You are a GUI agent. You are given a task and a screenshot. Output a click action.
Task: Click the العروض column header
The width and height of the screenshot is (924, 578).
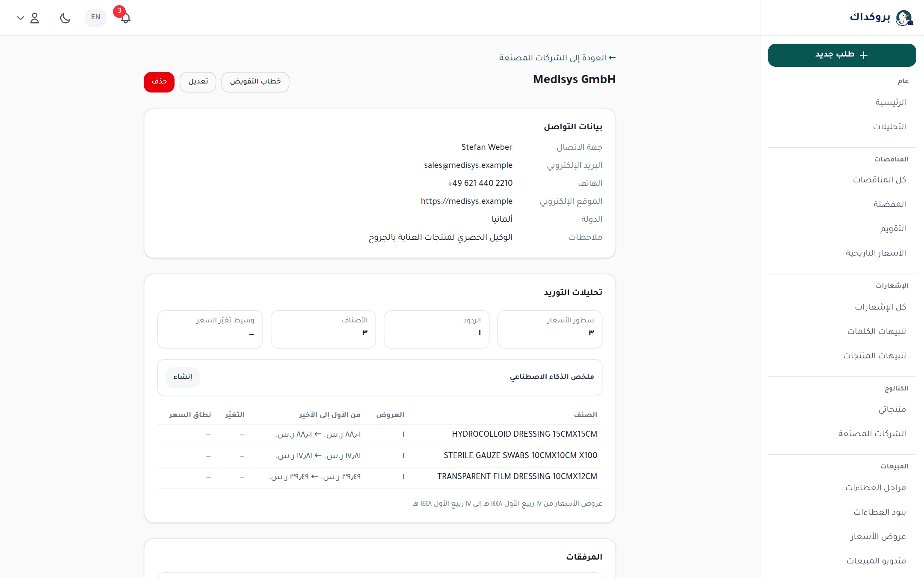click(x=390, y=415)
